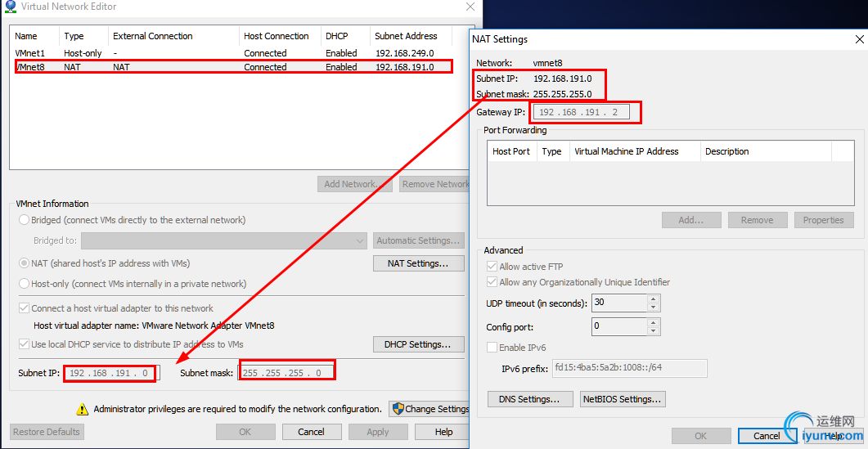Toggle Allow any Organizationally Unique Identifier checkbox
The height and width of the screenshot is (449, 868).
pyautogui.click(x=492, y=282)
